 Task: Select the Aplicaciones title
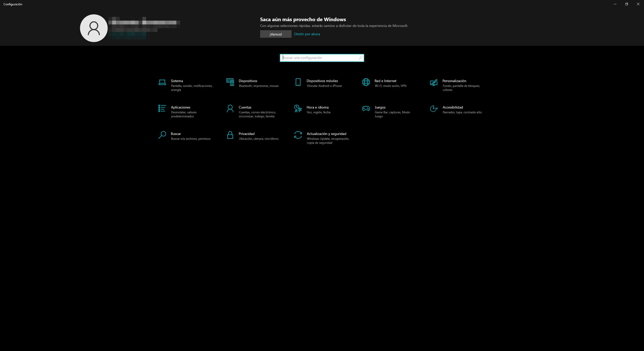[x=181, y=108]
